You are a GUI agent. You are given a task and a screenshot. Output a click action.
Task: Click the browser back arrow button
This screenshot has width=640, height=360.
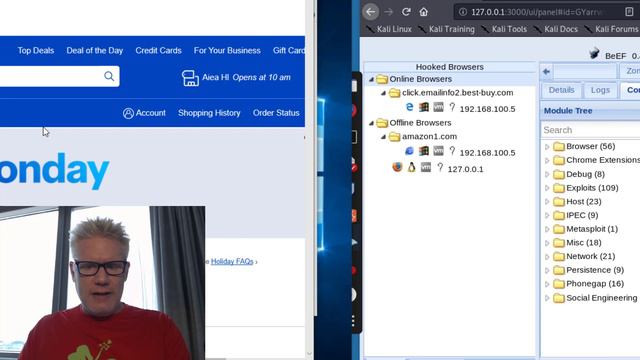coord(371,12)
